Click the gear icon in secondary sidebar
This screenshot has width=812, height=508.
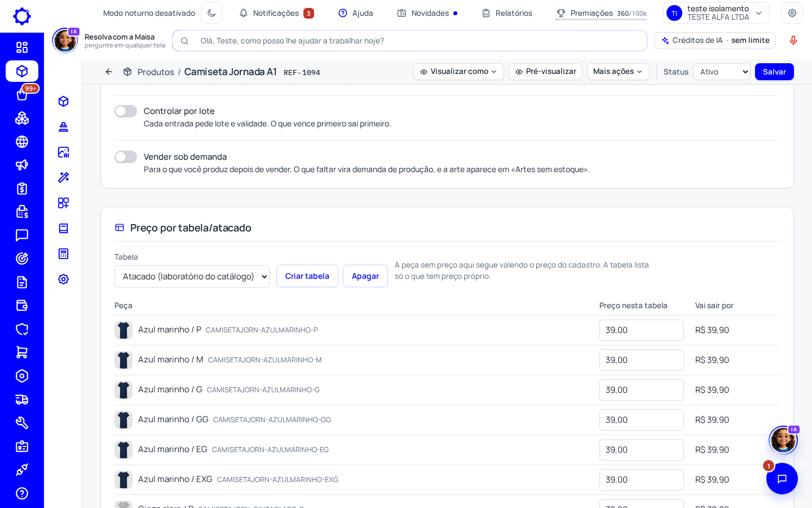tap(63, 279)
